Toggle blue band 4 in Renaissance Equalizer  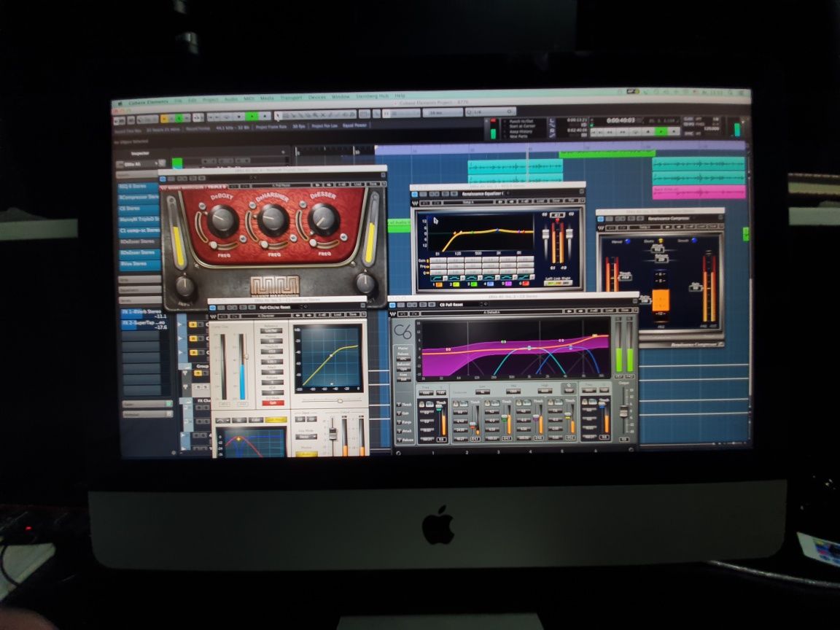489,284
